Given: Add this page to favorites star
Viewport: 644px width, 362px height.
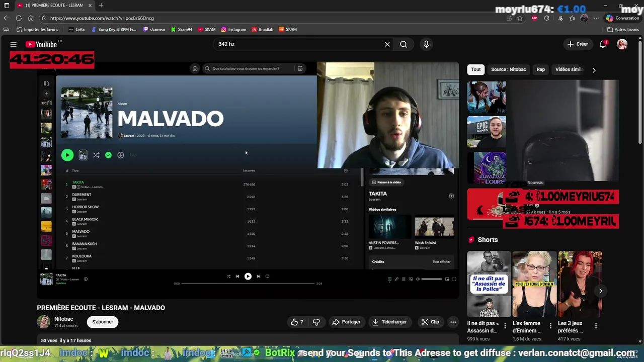Looking at the screenshot, I should click(520, 18).
